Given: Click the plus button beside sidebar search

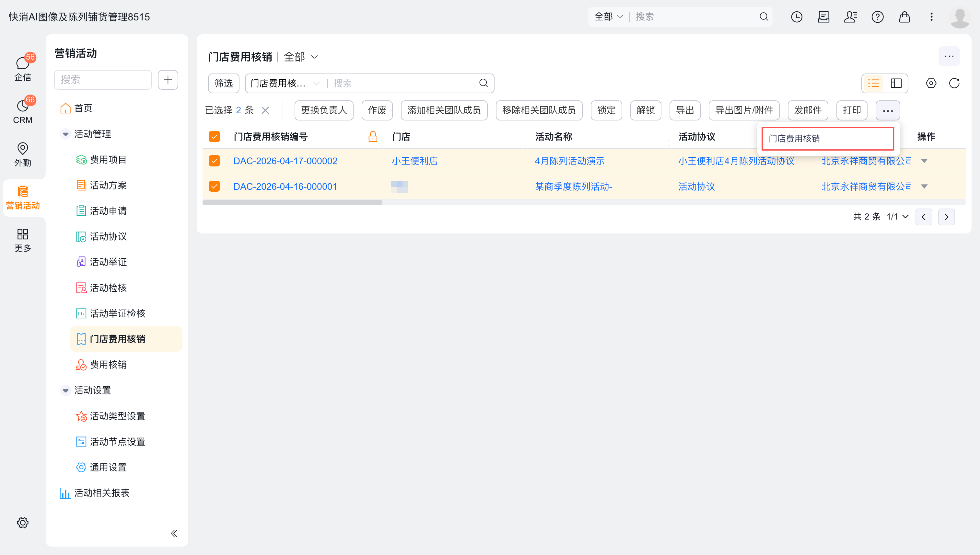Looking at the screenshot, I should tap(168, 80).
